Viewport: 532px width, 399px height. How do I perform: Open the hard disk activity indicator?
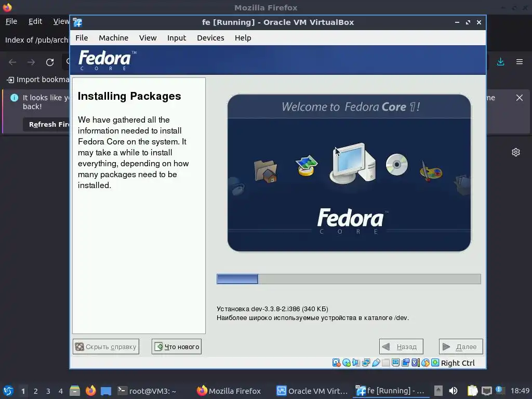tap(336, 363)
